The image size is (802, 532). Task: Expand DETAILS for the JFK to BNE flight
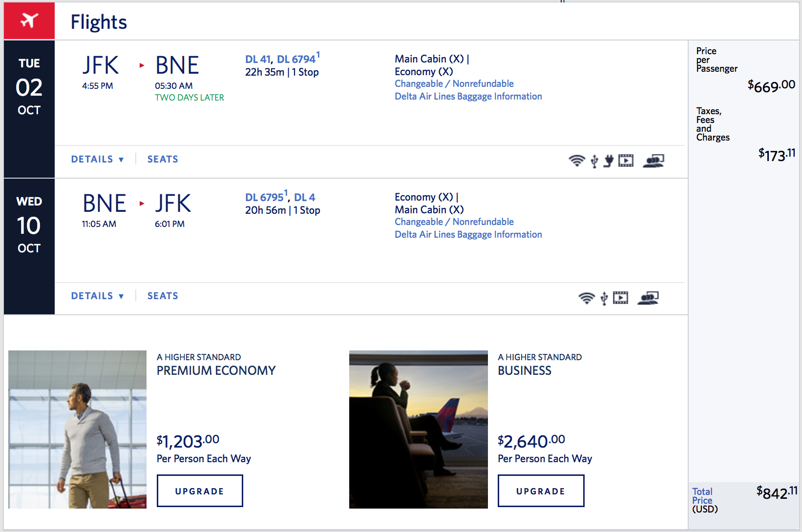[x=98, y=159]
